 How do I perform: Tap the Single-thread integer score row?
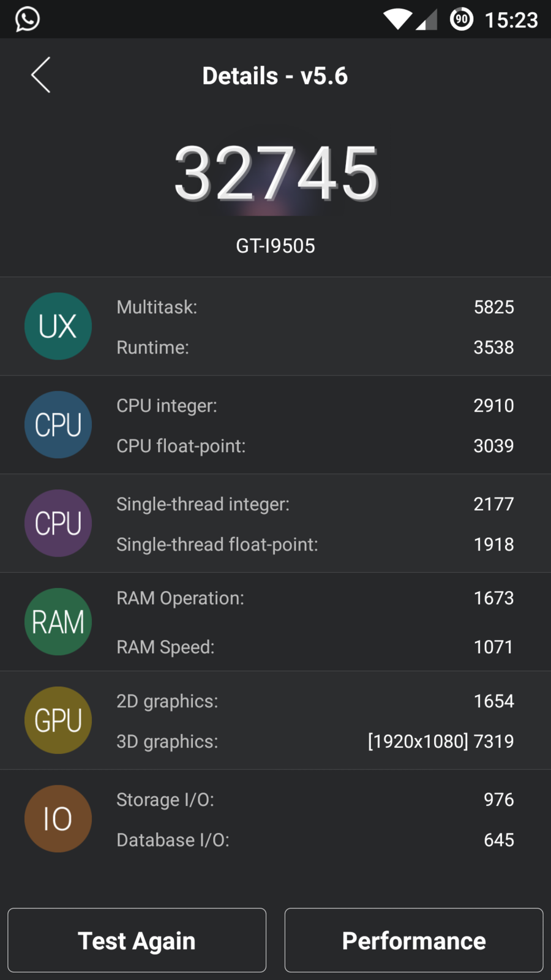(315, 504)
